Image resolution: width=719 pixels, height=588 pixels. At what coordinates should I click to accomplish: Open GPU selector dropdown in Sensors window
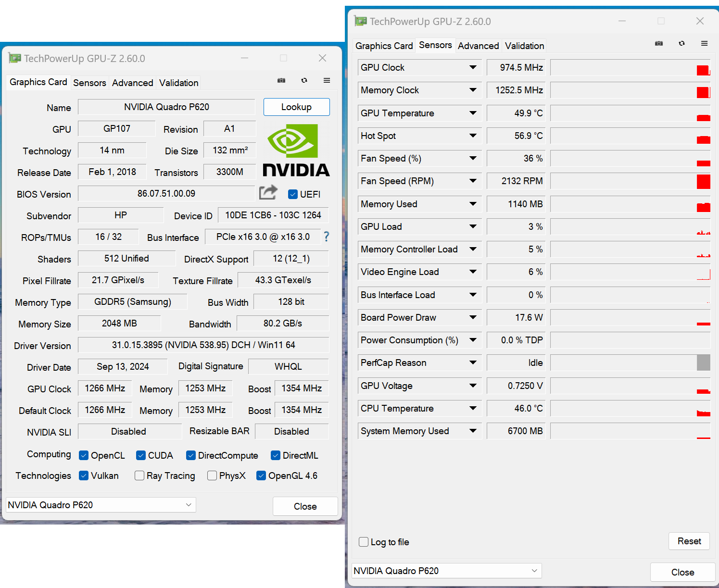coord(447,571)
